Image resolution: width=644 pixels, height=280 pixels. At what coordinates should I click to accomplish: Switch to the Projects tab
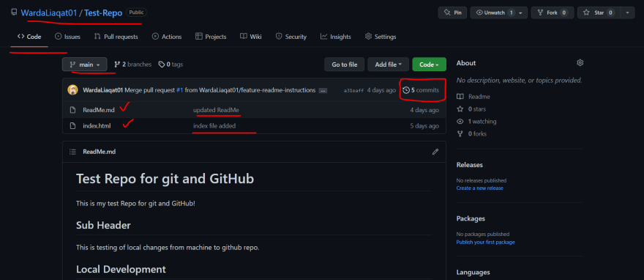click(x=211, y=37)
